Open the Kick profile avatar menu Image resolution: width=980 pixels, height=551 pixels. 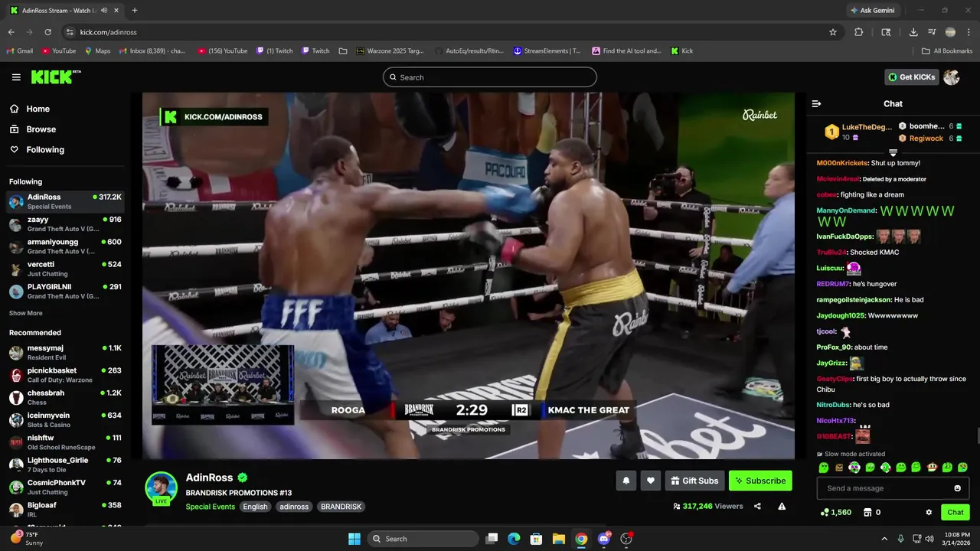click(x=952, y=77)
